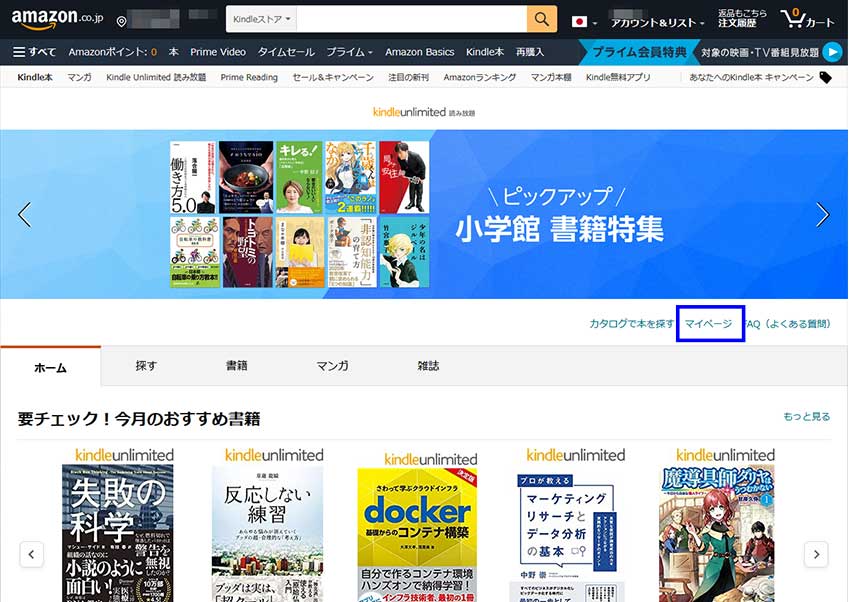Open the マイページ link

pyautogui.click(x=709, y=323)
